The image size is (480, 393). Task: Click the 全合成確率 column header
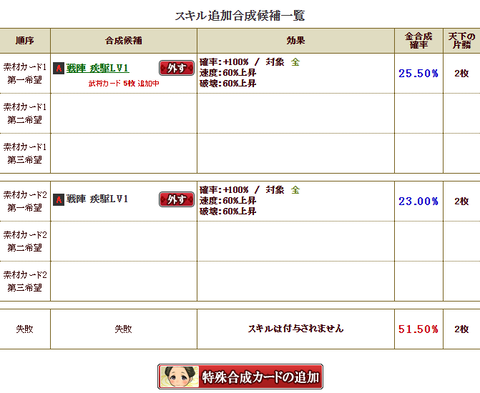pyautogui.click(x=419, y=41)
